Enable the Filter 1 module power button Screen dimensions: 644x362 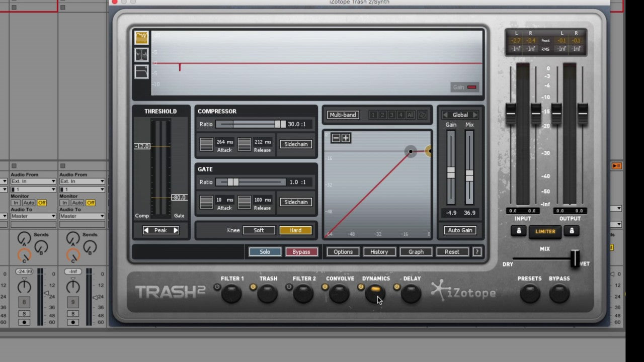coord(217,287)
